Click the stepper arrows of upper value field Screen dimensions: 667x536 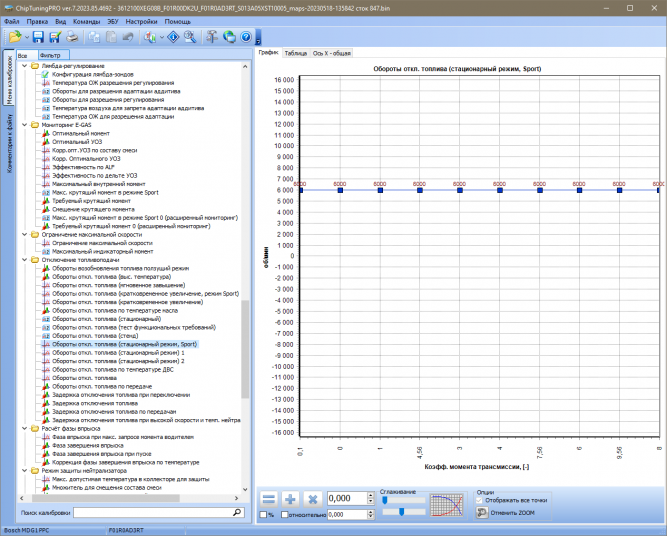[x=371, y=498]
